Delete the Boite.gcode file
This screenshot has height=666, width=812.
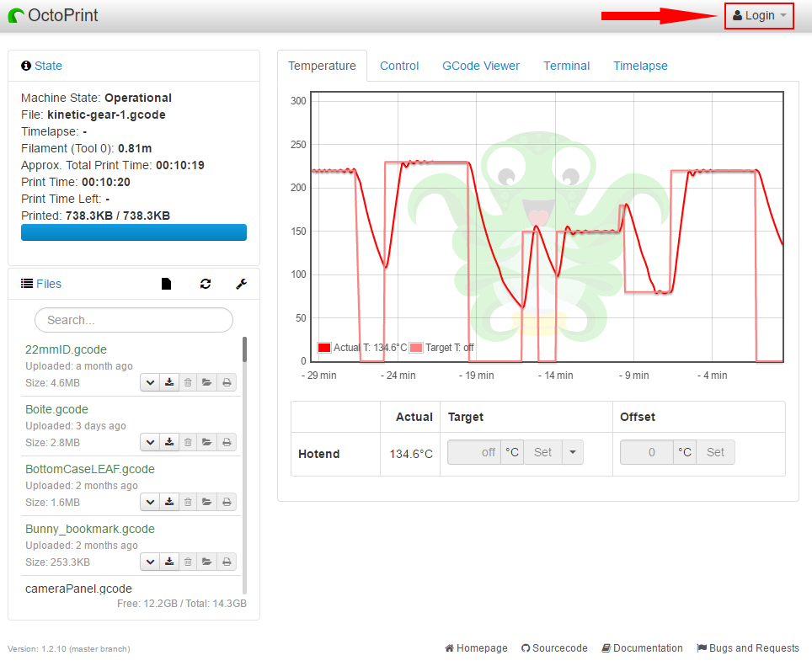tap(188, 442)
